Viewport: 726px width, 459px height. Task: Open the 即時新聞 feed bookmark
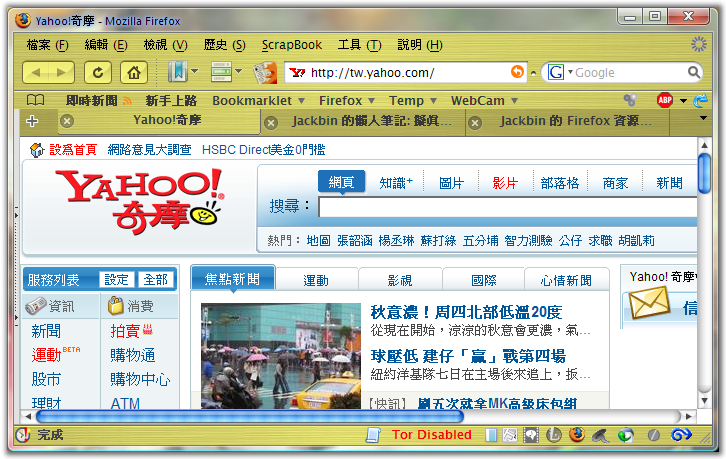point(99,101)
